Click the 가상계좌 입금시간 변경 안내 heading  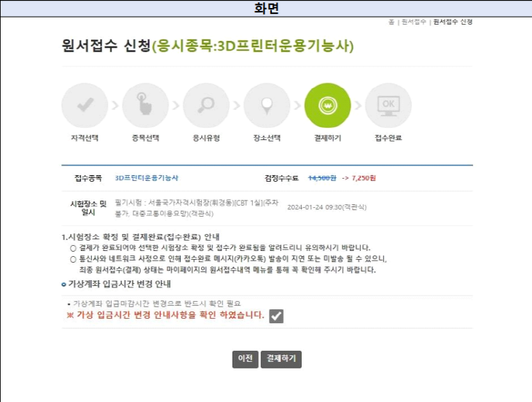120,284
